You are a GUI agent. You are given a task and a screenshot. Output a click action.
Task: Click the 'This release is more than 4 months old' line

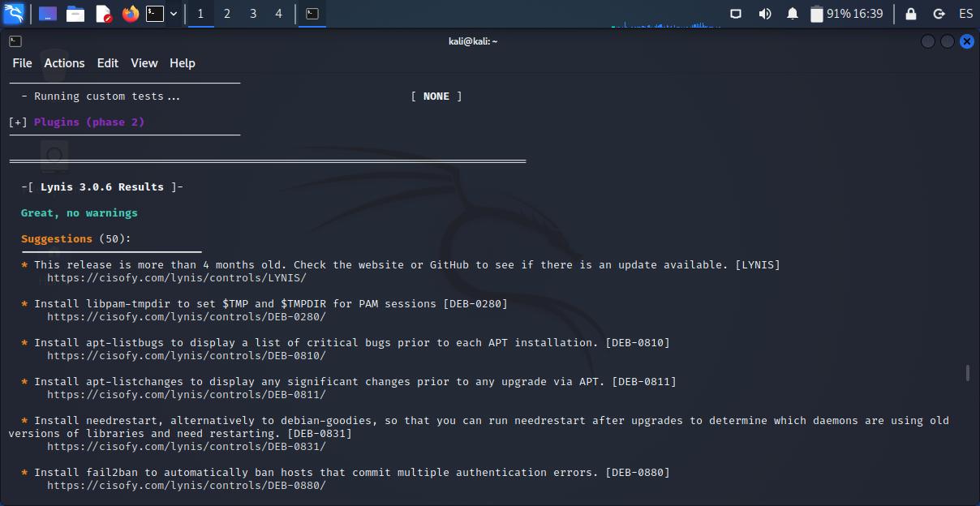(401, 265)
